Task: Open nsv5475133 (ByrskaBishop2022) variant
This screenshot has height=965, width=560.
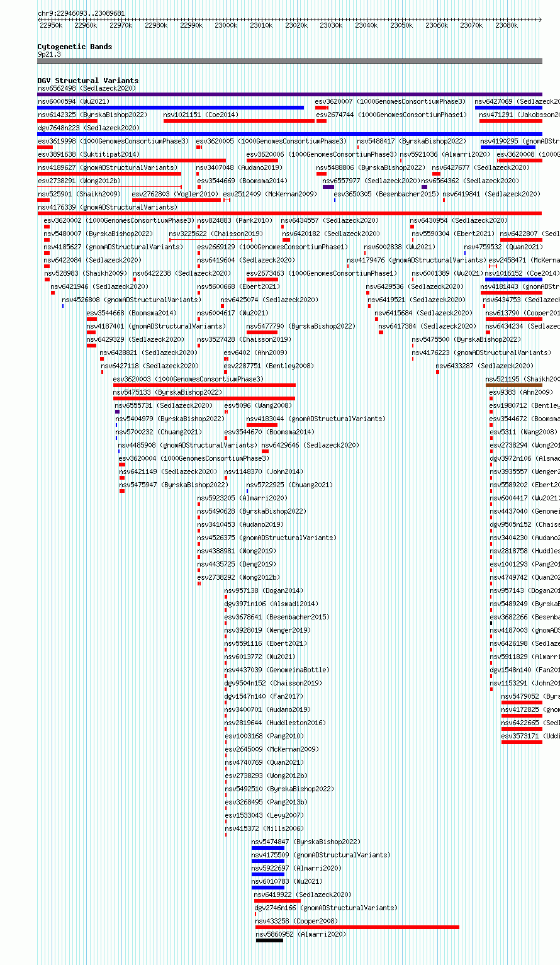Action: coord(167,392)
